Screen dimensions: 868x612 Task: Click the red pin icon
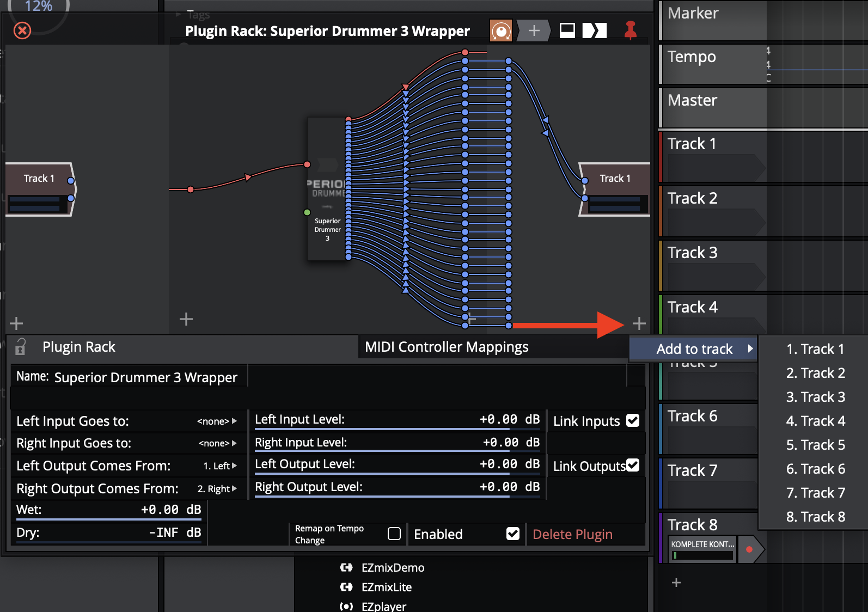pyautogui.click(x=631, y=30)
